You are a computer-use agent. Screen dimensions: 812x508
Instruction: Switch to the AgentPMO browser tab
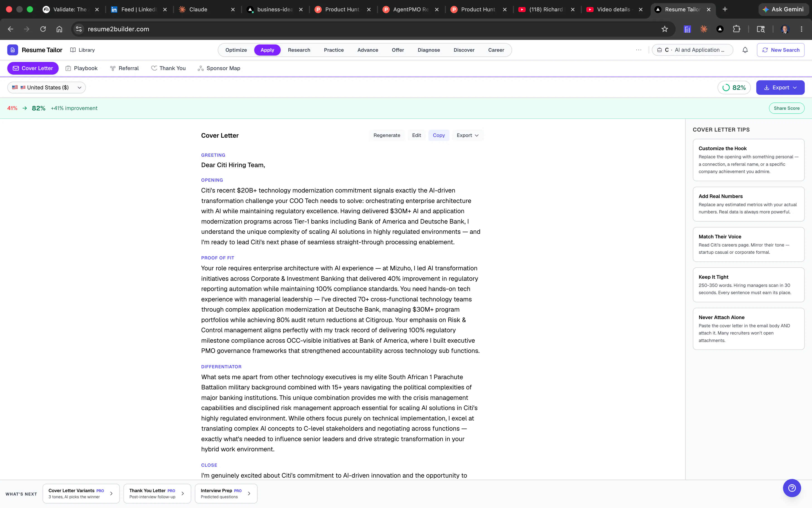411,9
